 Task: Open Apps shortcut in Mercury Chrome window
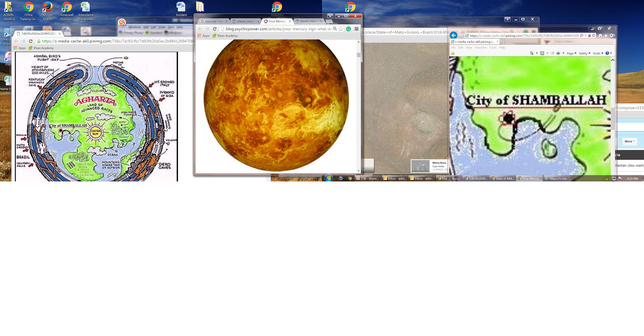[204, 36]
